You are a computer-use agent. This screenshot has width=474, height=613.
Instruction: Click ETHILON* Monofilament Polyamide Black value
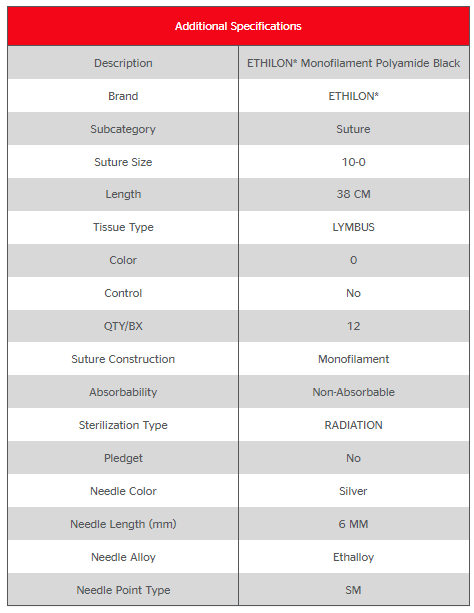pos(353,63)
